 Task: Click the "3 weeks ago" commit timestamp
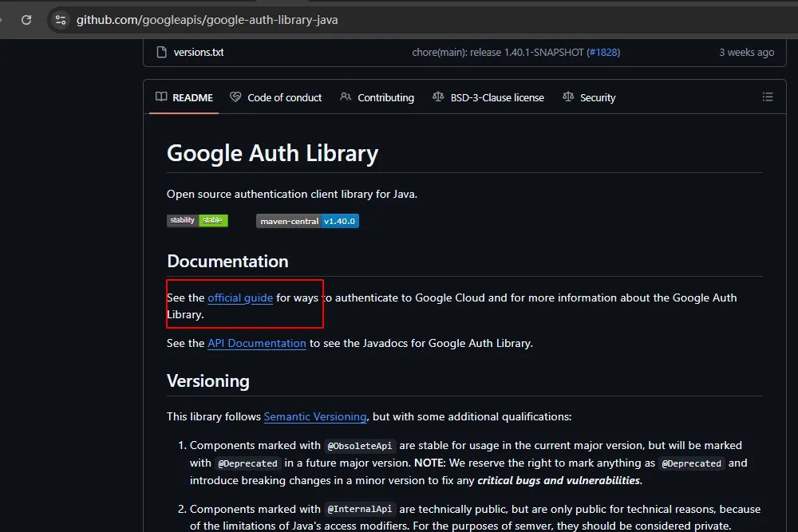click(x=746, y=53)
